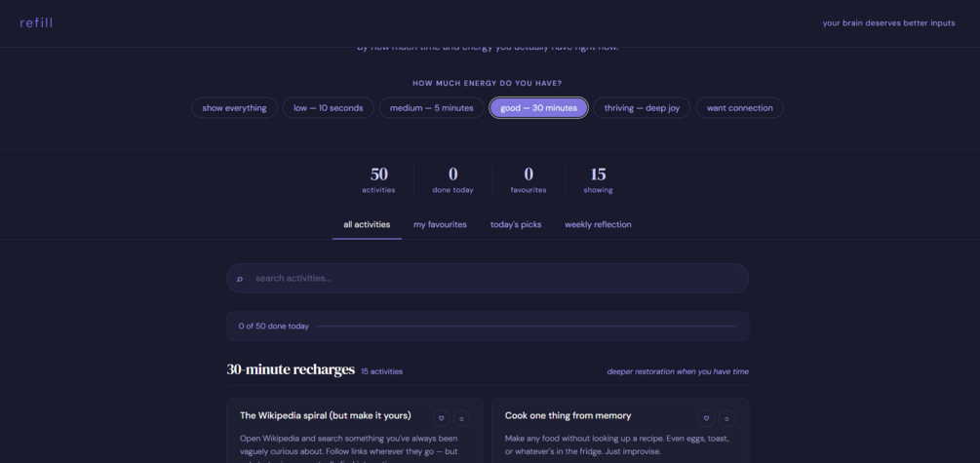Viewport: 980px width, 463px height.
Task: Go to the 'weekly reflection' tab
Action: [x=598, y=225]
